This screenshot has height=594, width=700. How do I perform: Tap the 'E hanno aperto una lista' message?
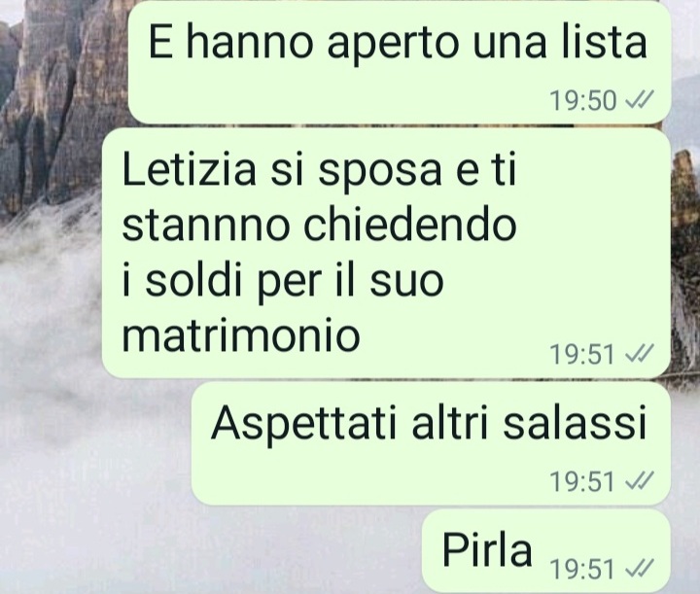400,61
